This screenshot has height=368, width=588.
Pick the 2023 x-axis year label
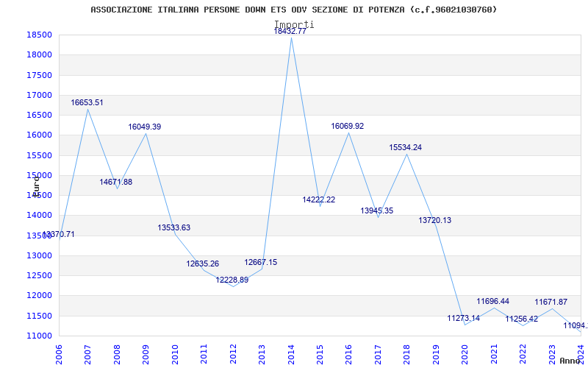[552, 354]
